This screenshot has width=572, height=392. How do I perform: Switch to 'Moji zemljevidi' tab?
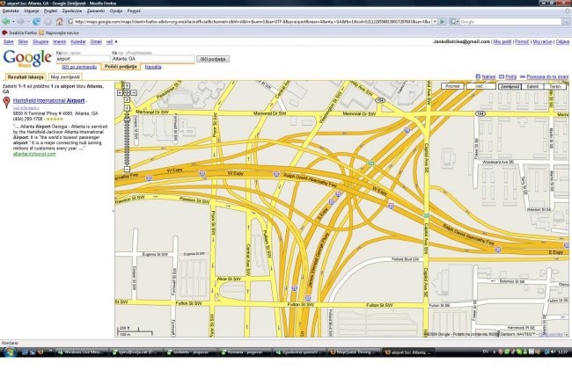65,77
